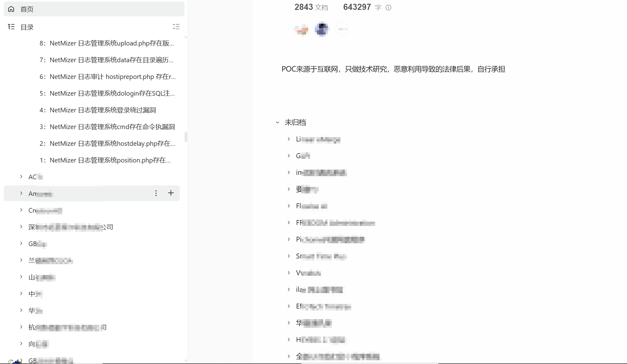Click info icon next to 643297 字
This screenshot has width=627, height=364.
pos(388,7)
